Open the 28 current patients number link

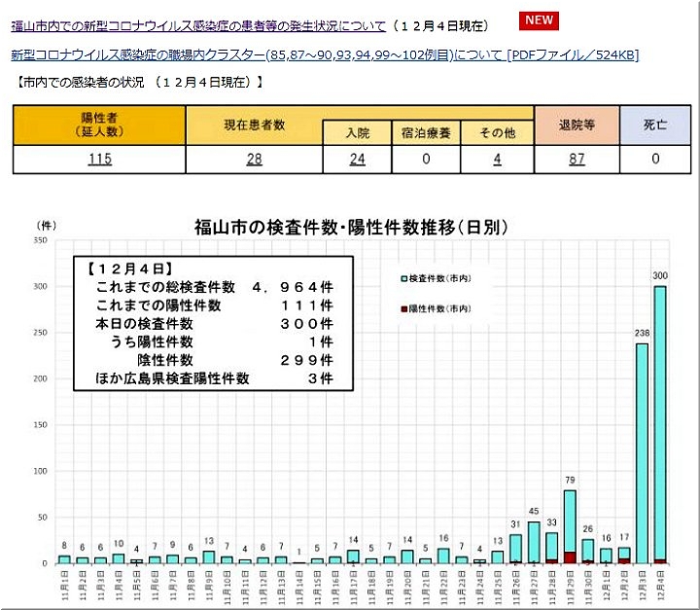tap(254, 160)
